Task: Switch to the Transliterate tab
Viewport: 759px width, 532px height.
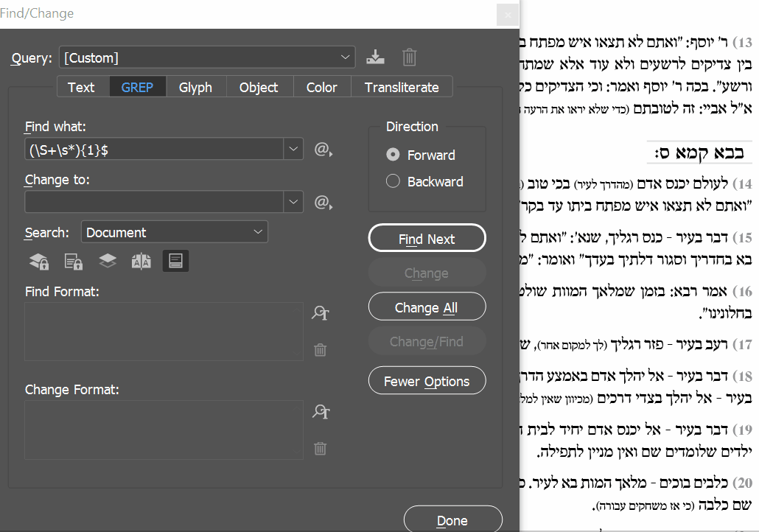Action: click(x=402, y=87)
